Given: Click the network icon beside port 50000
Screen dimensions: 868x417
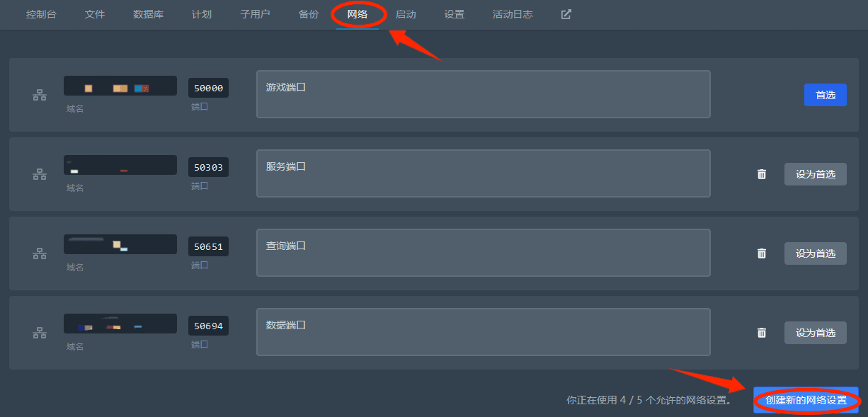Looking at the screenshot, I should tap(40, 95).
